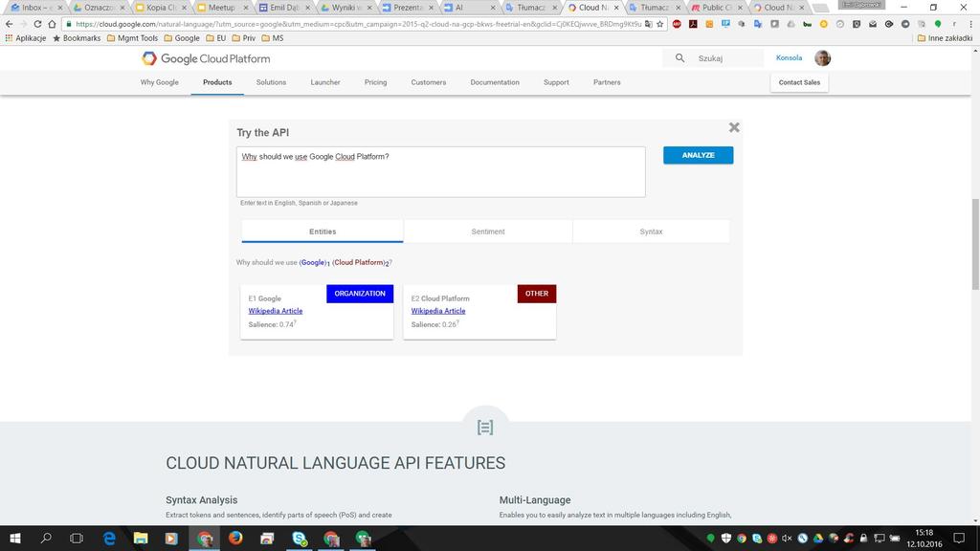This screenshot has height=551, width=980.
Task: Switch to the Syntax tab
Action: click(651, 231)
